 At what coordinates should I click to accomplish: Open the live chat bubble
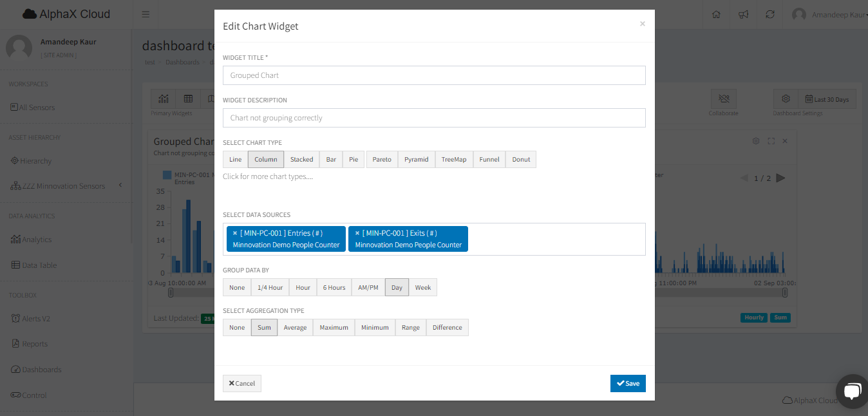click(x=851, y=391)
